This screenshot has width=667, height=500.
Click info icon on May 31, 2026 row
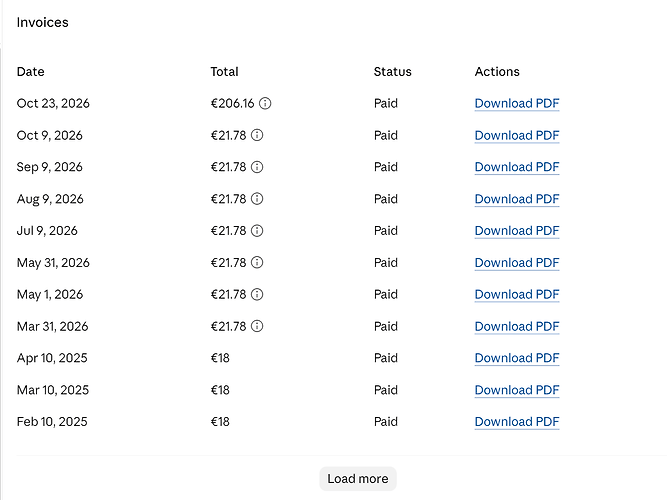(257, 263)
